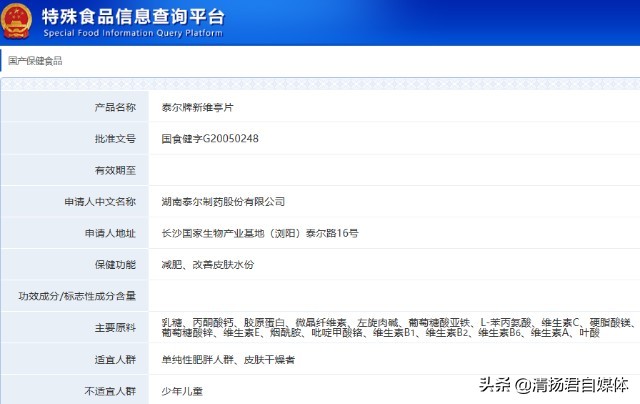Select ingredients line starting with 乳糖、丙酮酸钙
The height and width of the screenshot is (404, 640).
click(x=399, y=323)
